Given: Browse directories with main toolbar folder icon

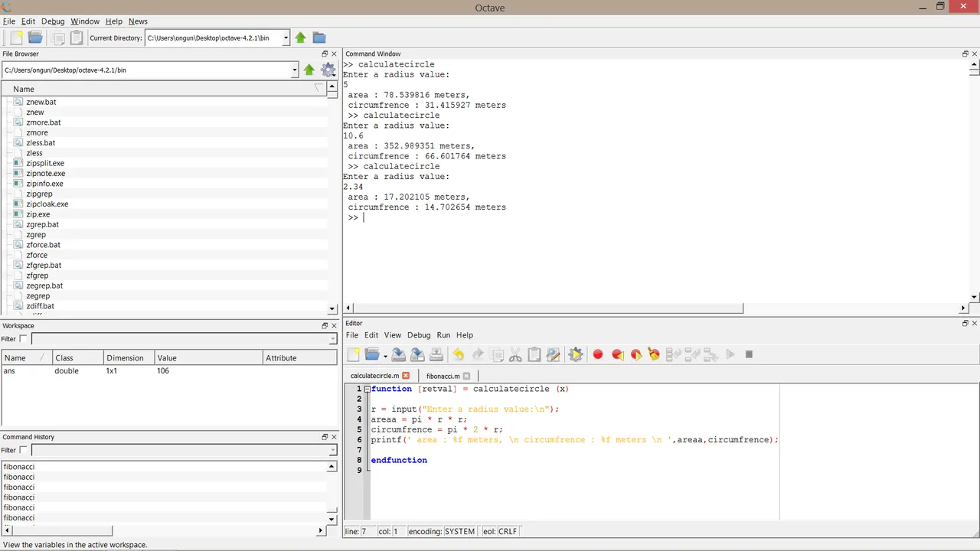Looking at the screenshot, I should (319, 37).
